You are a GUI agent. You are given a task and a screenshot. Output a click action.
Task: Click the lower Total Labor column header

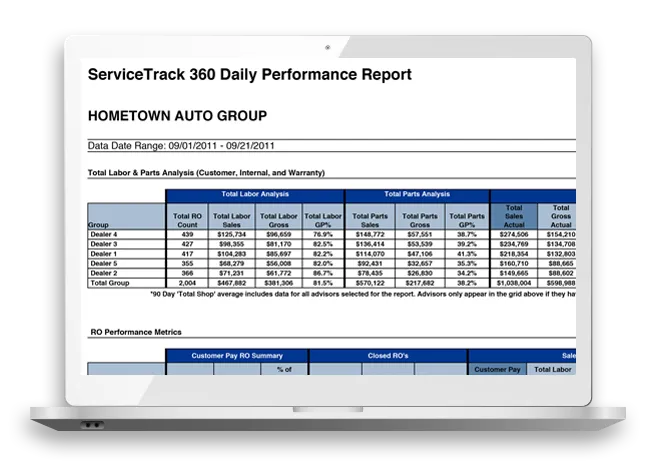point(553,369)
